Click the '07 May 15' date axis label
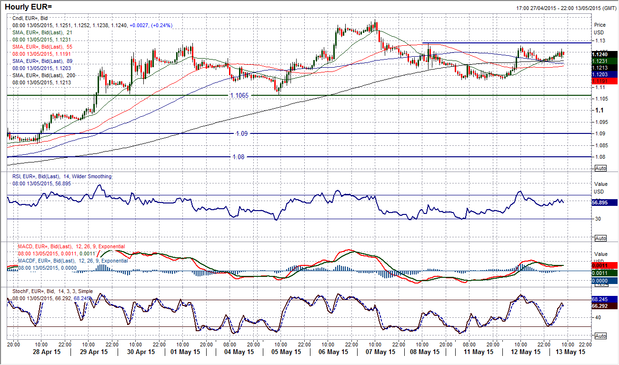The height and width of the screenshot is (365, 619). 380,352
